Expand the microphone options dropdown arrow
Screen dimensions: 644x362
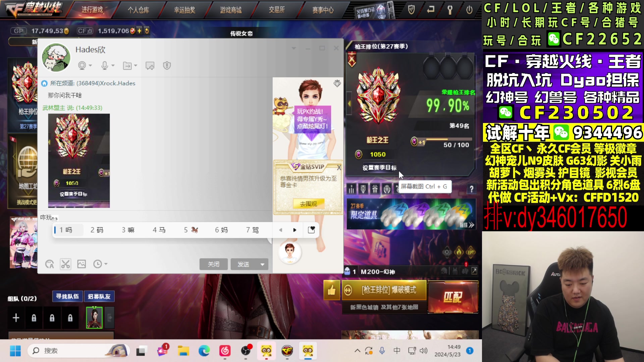[x=113, y=66]
